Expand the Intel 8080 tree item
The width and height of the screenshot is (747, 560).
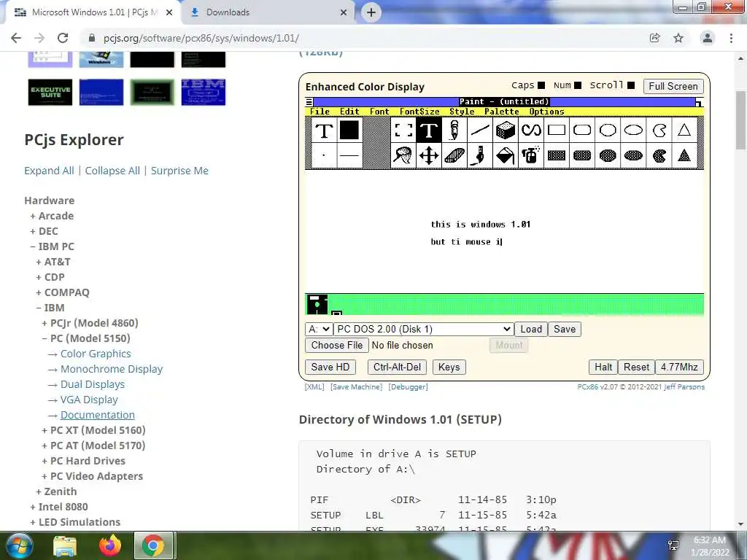[59, 507]
